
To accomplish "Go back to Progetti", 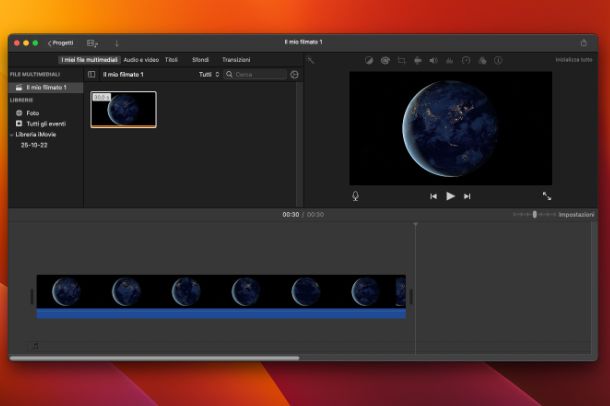I will pos(60,43).
